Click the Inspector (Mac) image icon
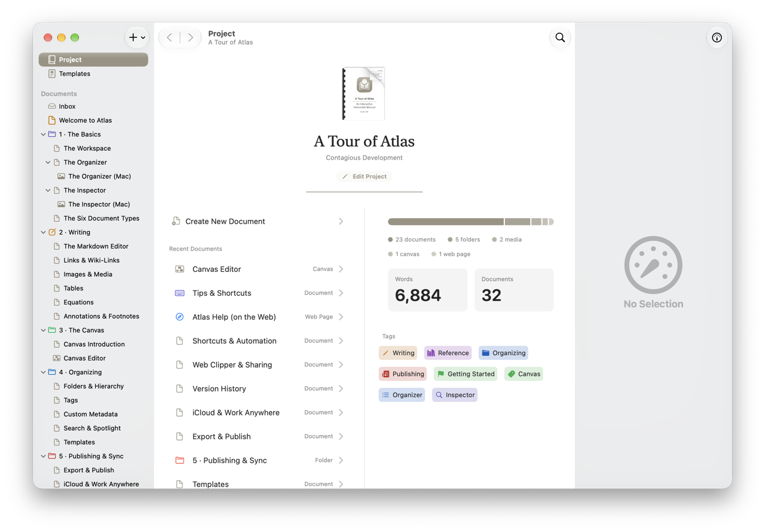765x532 pixels. (x=61, y=204)
